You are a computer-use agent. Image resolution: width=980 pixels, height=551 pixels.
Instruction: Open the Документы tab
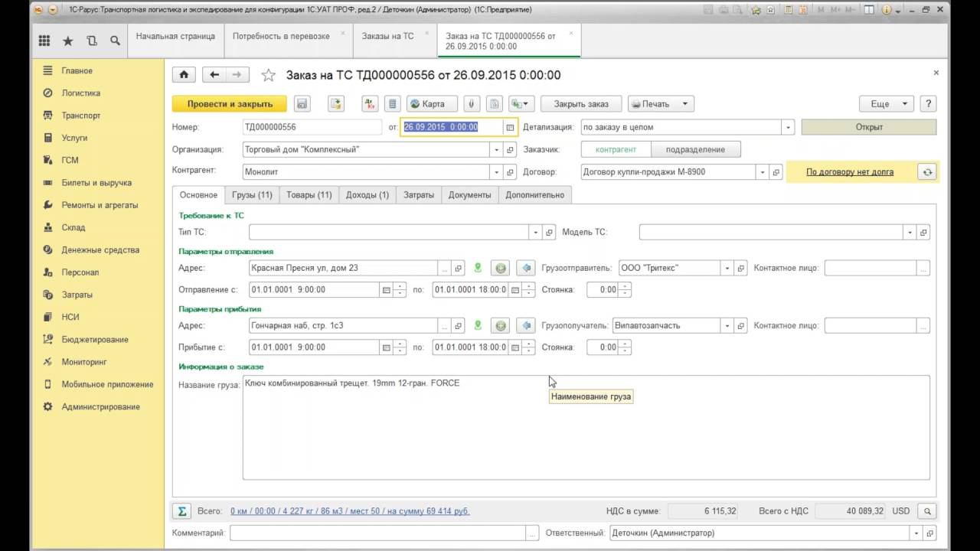pos(470,195)
